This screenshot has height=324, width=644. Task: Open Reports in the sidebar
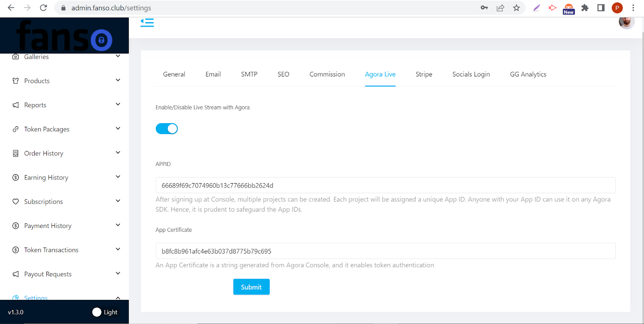click(35, 105)
